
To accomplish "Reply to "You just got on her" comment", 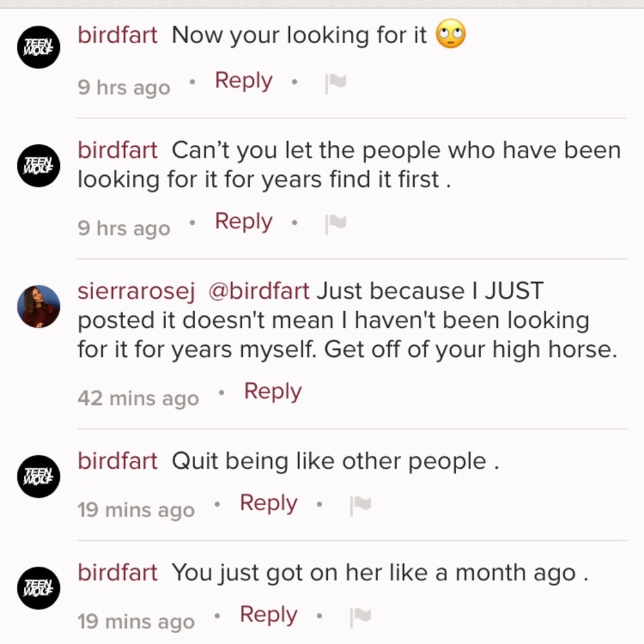I will [268, 615].
